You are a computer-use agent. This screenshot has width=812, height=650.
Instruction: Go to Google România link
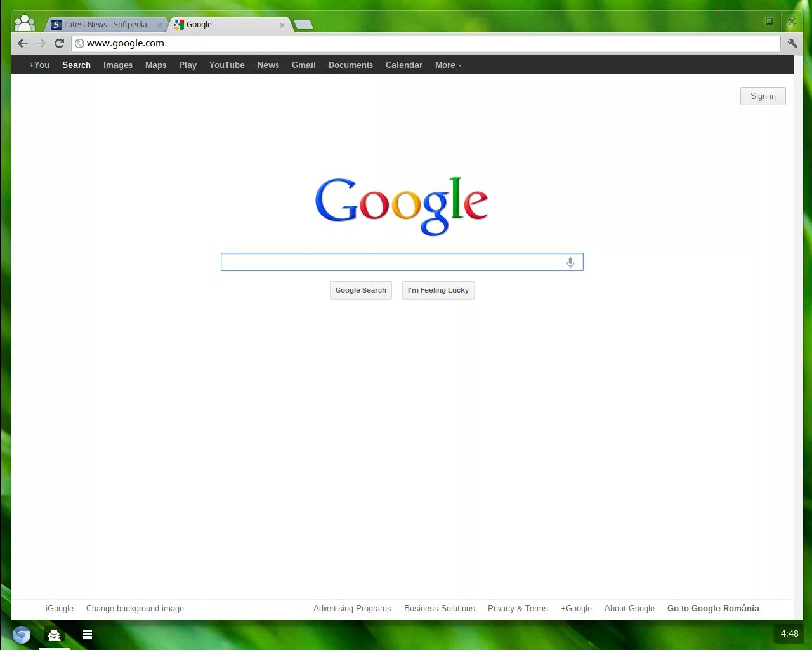[713, 608]
